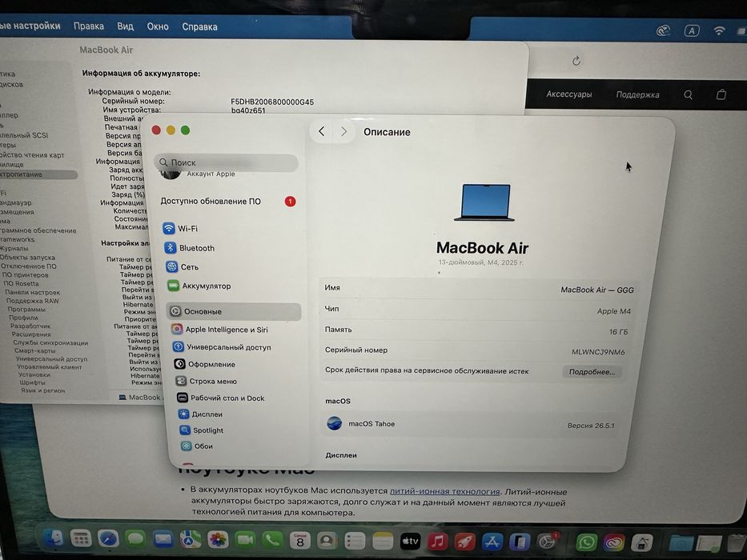Click the 16 ГБ memory value
This screenshot has width=747, height=560.
pos(618,332)
